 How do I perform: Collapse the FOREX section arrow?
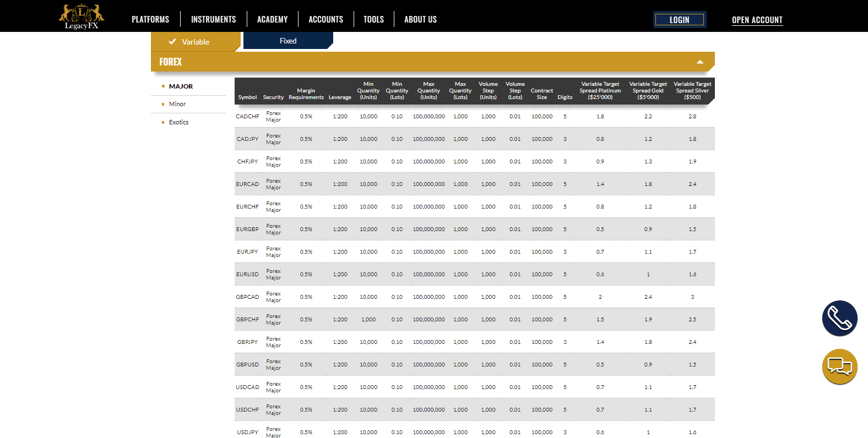coord(700,62)
